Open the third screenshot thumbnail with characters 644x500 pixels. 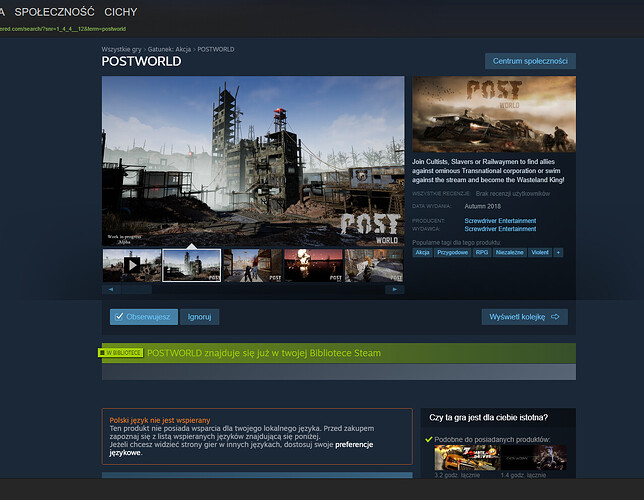253,265
